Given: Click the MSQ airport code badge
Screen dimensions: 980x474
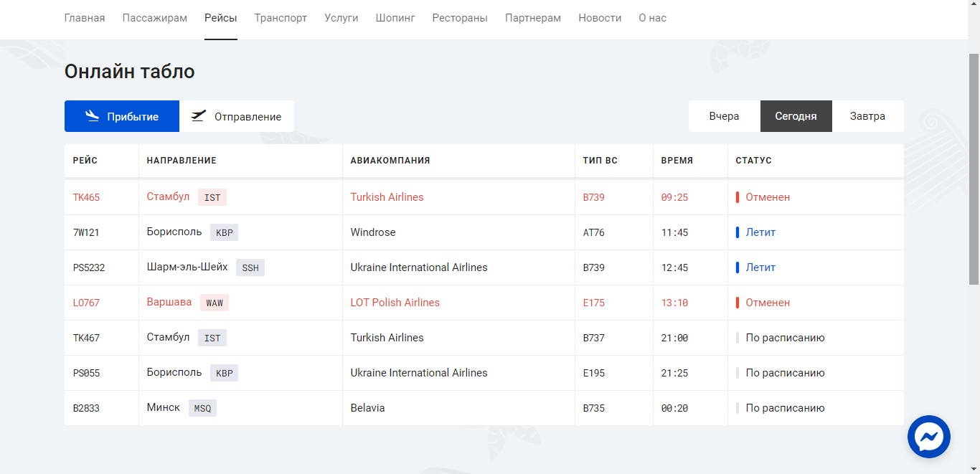Looking at the screenshot, I should click(x=203, y=408).
